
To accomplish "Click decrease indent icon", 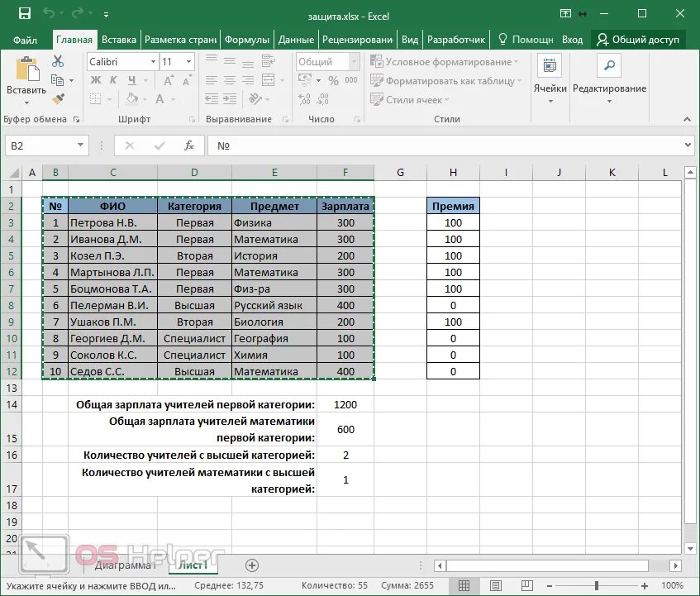I will tap(212, 99).
